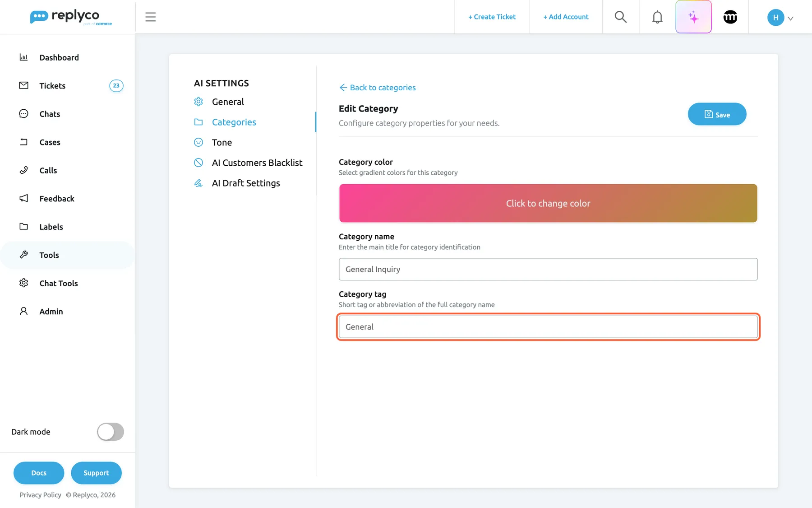Viewport: 812px width, 508px height.
Task: Click Back to categories link
Action: (x=378, y=88)
